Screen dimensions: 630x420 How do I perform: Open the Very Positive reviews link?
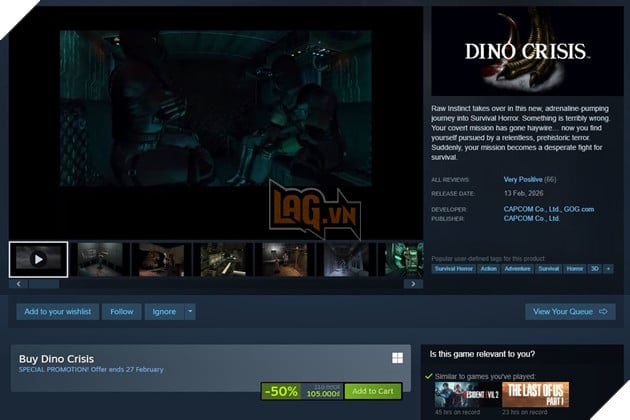pyautogui.click(x=523, y=179)
